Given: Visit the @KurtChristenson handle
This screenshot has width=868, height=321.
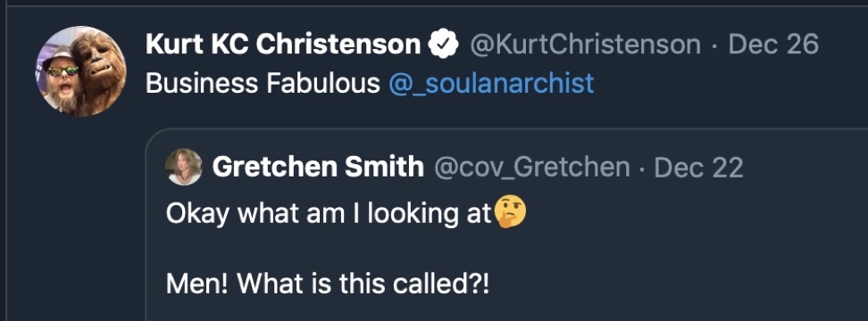Looking at the screenshot, I should (x=585, y=45).
